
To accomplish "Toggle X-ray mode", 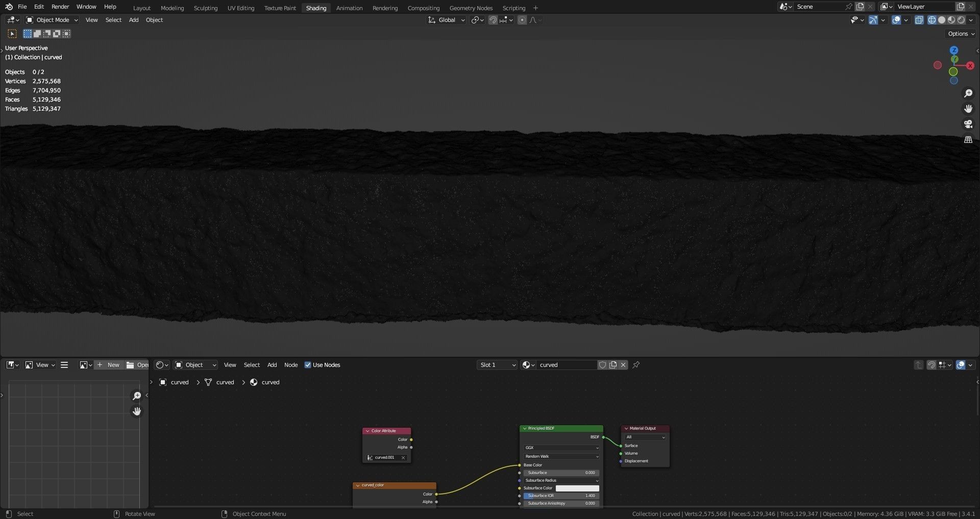I will (919, 20).
